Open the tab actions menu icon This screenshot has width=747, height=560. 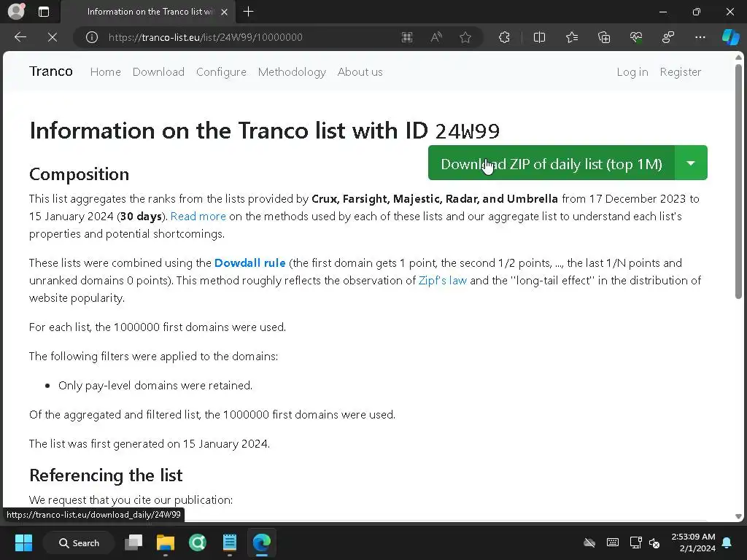pos(44,12)
